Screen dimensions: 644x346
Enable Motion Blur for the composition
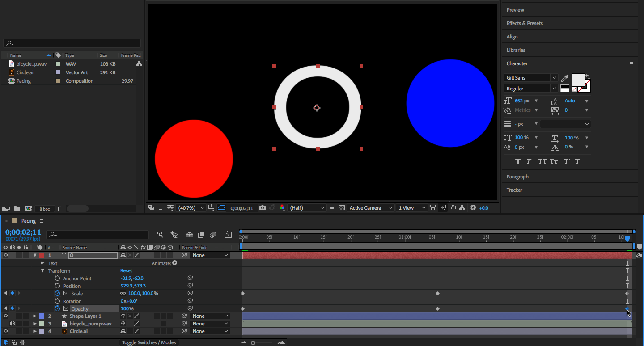[213, 235]
